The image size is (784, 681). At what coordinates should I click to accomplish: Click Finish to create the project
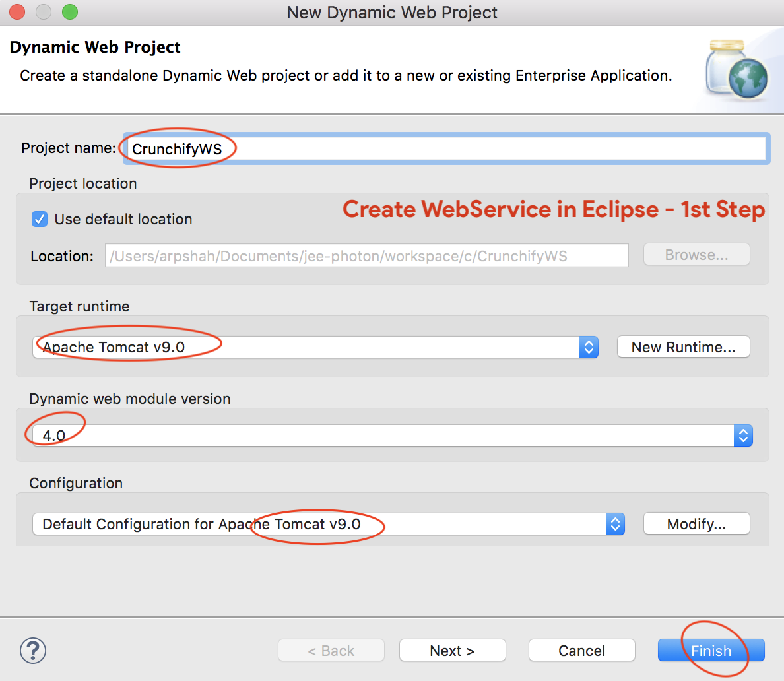pos(711,651)
